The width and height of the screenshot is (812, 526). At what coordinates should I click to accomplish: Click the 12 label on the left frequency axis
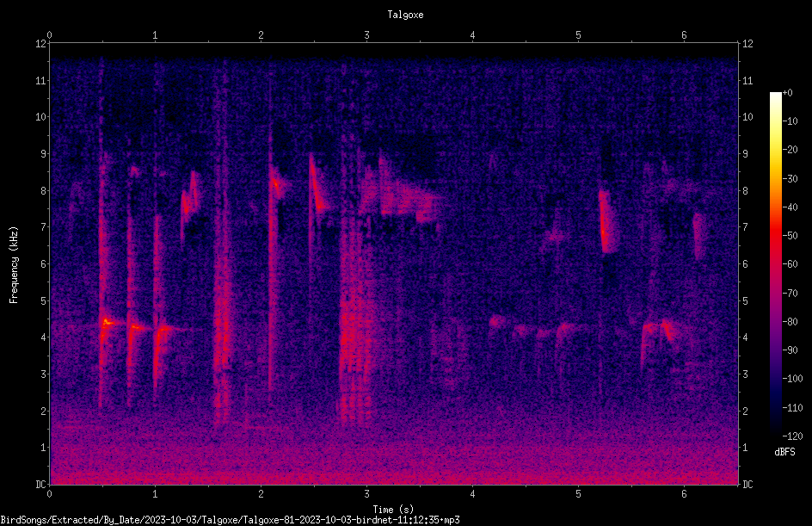click(41, 44)
